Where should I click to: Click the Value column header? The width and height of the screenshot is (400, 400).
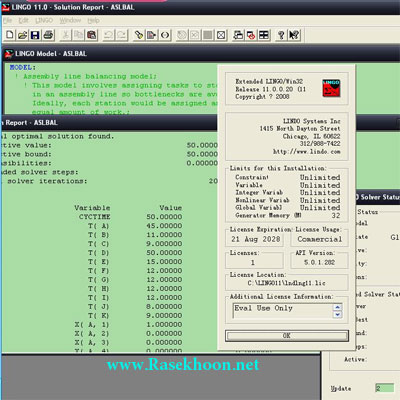pos(171,208)
